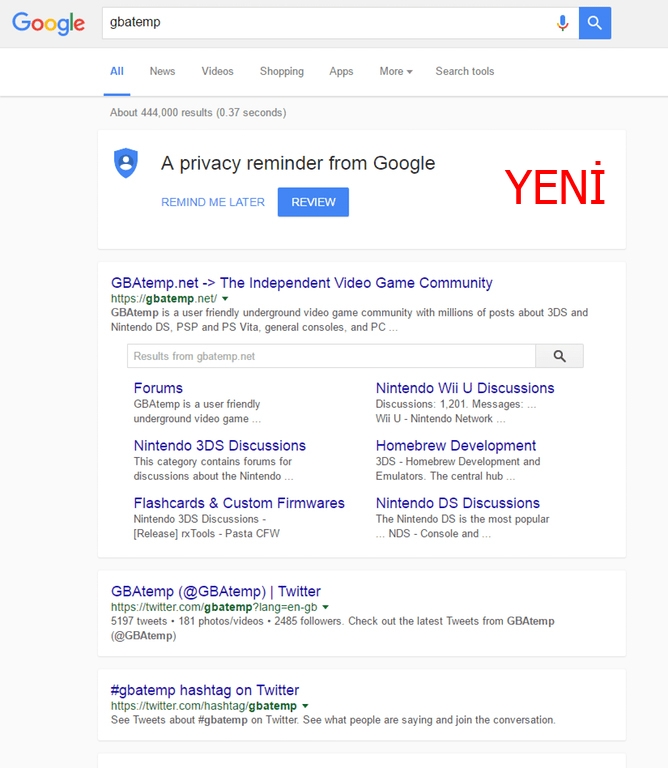
Task: Open Search tools
Action: [464, 71]
